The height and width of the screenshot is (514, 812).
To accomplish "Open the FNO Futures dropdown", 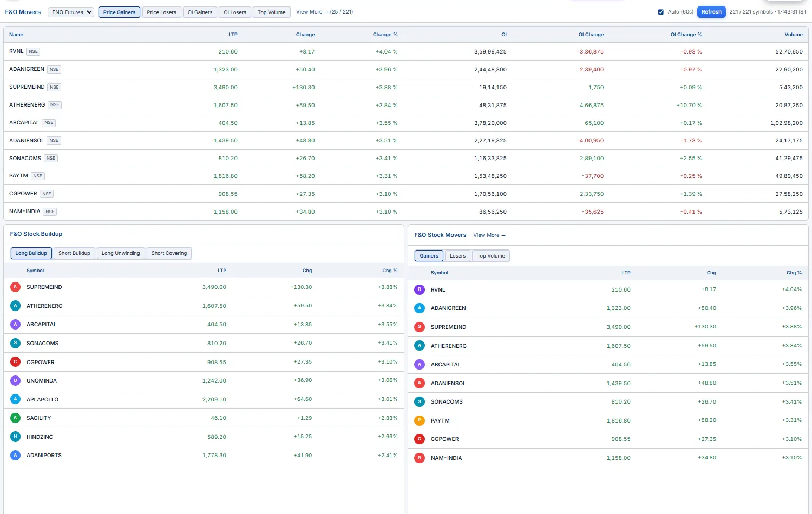I will [x=71, y=12].
